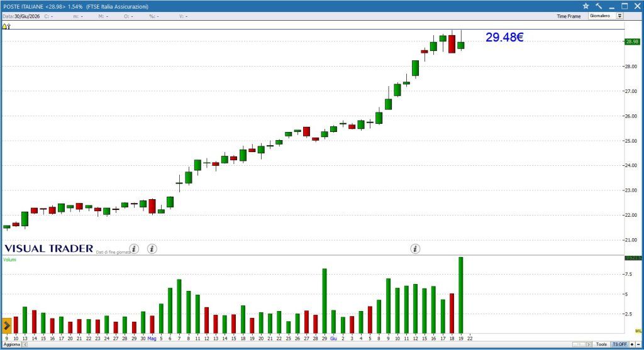
Task: Click the minus zoom-out icon at bottom right
Action: click(638, 344)
